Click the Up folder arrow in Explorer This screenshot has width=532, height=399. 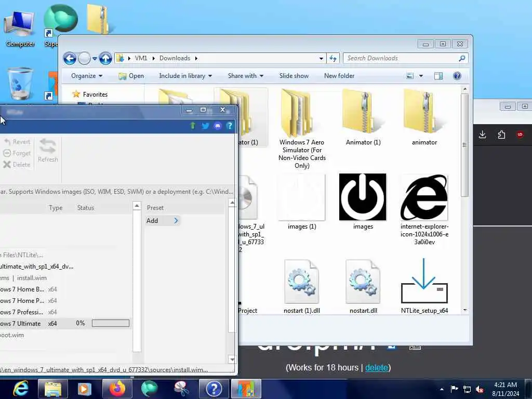pos(105,58)
